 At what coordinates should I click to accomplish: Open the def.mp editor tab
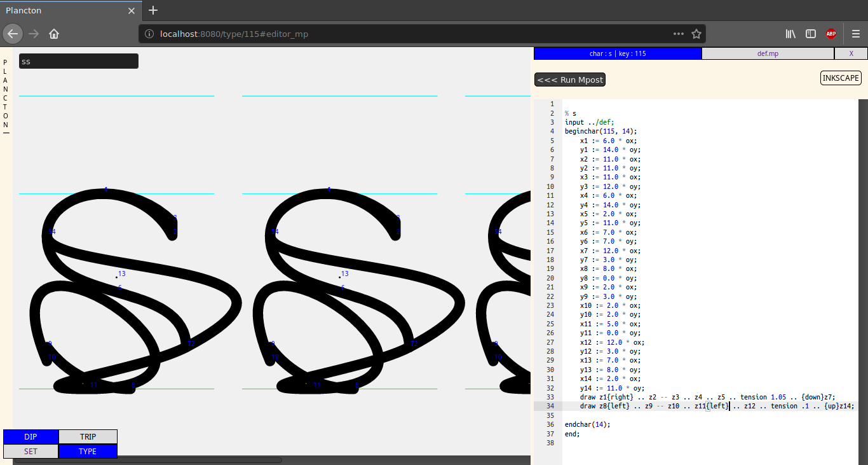pyautogui.click(x=768, y=53)
